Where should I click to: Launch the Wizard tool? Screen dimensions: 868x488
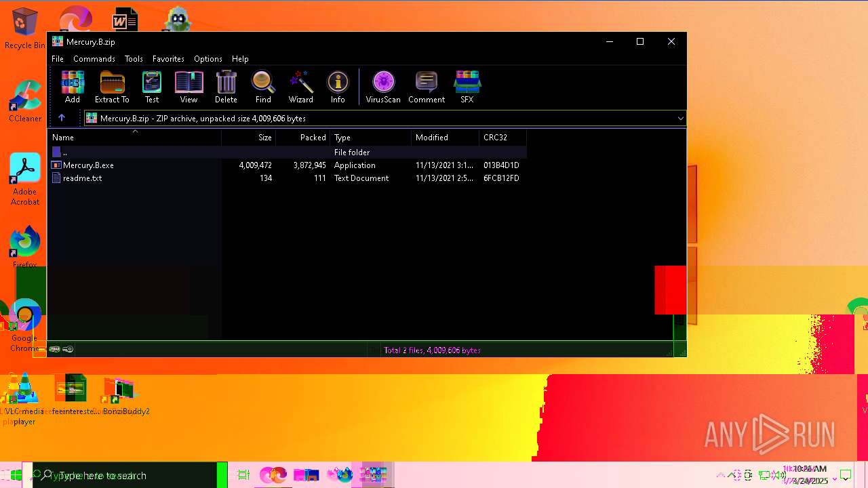(301, 87)
